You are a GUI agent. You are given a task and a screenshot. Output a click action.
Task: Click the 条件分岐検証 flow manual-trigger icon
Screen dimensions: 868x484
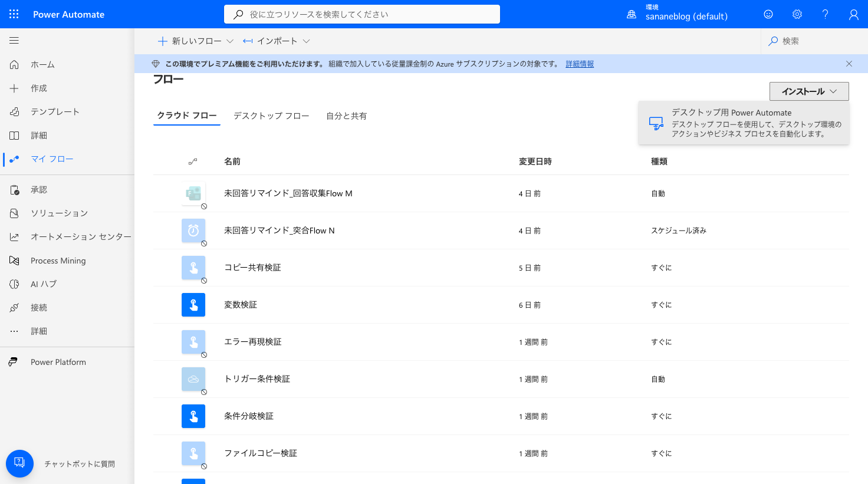click(193, 416)
